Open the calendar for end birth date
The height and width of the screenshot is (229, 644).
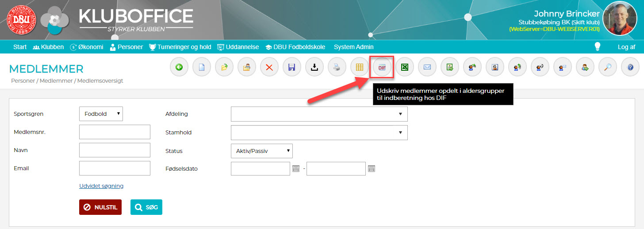click(372, 168)
